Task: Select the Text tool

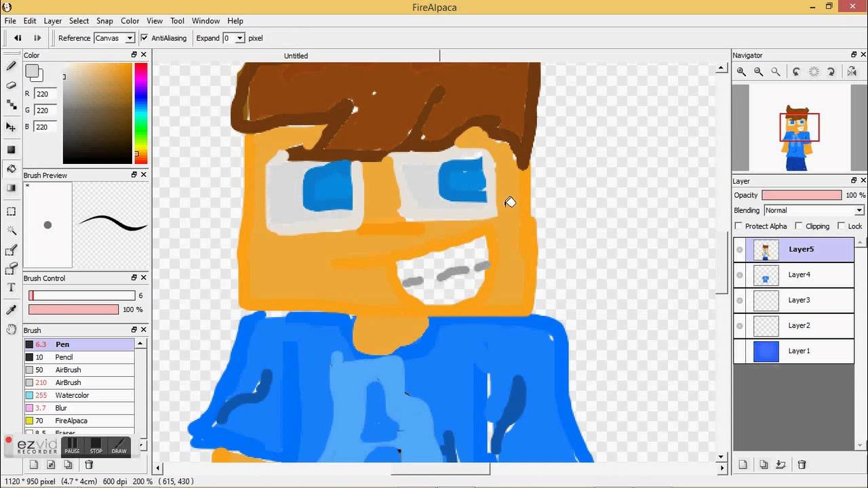Action: tap(11, 288)
